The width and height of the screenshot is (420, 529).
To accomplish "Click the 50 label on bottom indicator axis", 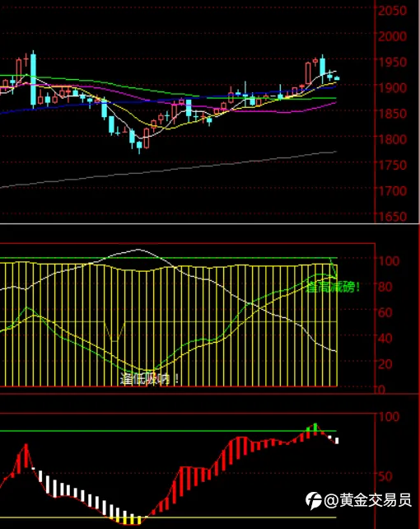I will point(385,476).
